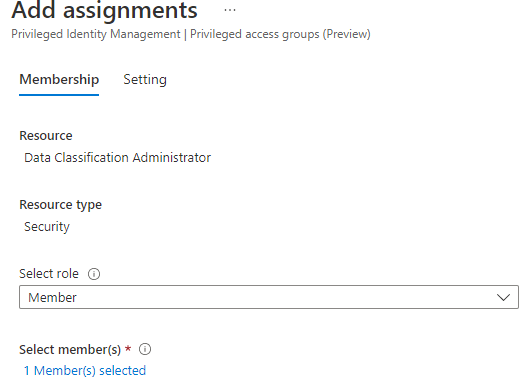This screenshot has width=521, height=390.
Task: Click the Resource field label
Action: pyautogui.click(x=46, y=136)
